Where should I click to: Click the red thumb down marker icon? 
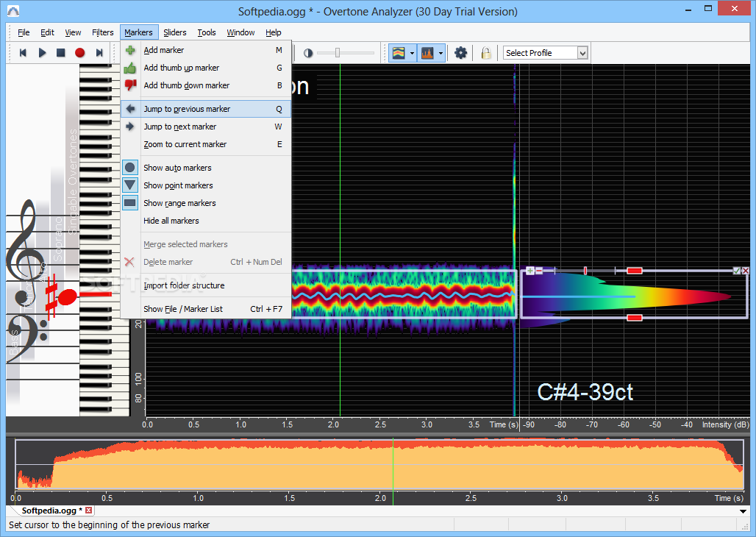(130, 85)
